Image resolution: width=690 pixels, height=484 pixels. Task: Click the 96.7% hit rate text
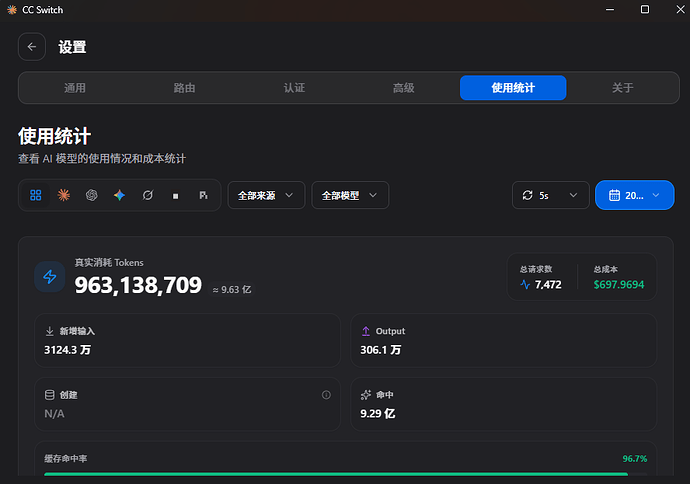pos(635,458)
